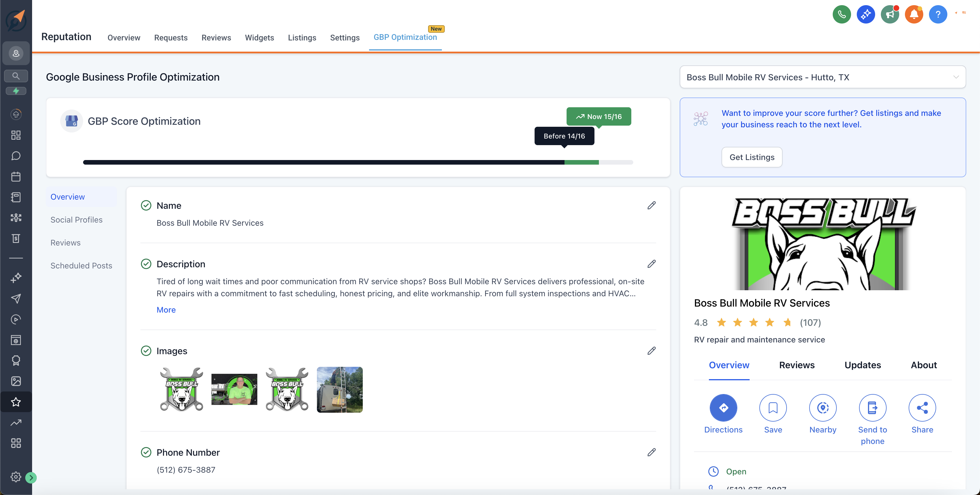Click the Phone Number completed checkmark
Screen dimensions: 980x495
(x=146, y=452)
